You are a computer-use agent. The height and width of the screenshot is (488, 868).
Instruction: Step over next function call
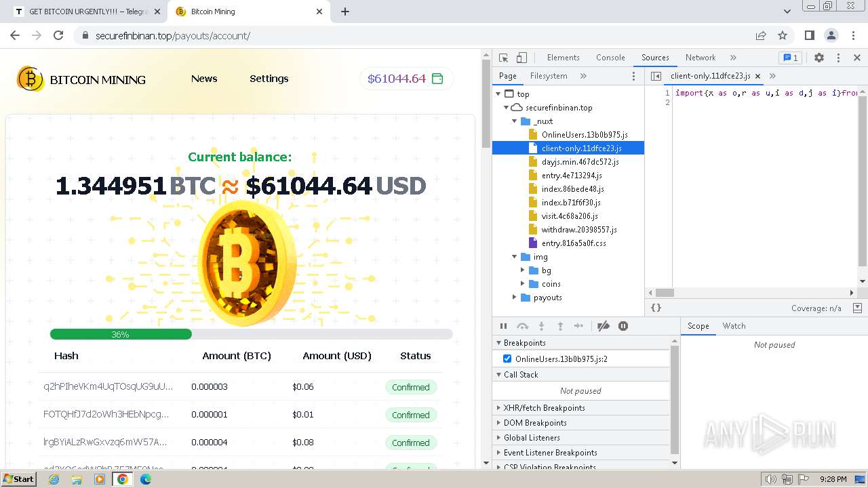point(522,326)
